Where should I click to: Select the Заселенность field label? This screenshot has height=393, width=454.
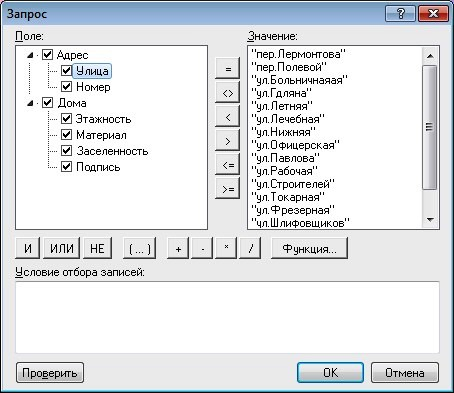(x=112, y=151)
